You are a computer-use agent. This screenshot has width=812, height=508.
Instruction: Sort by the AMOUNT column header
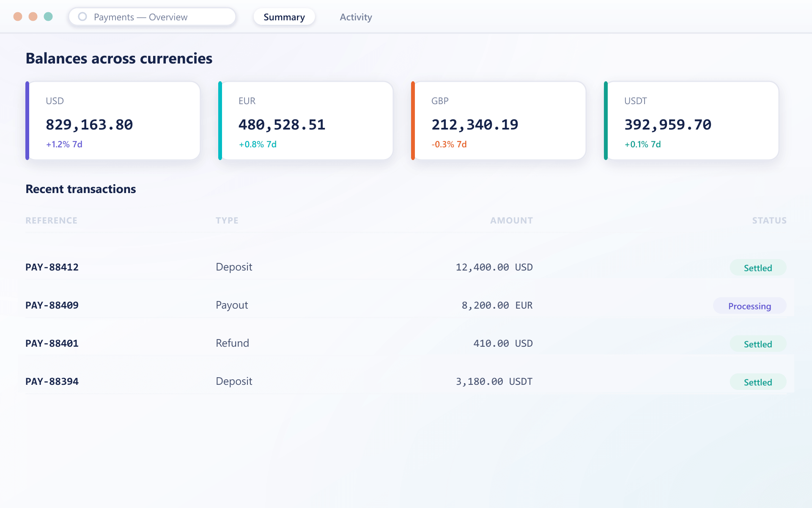point(512,221)
